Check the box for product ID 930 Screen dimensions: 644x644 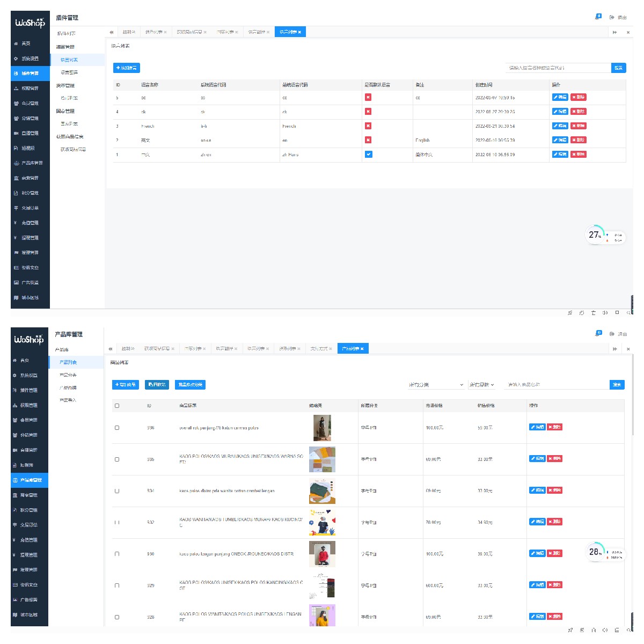tap(117, 554)
